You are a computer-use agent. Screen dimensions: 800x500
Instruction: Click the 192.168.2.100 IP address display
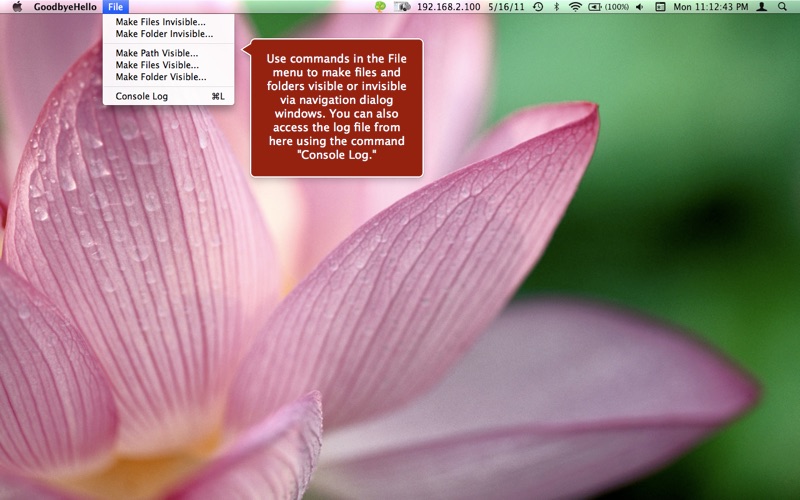pyautogui.click(x=448, y=7)
